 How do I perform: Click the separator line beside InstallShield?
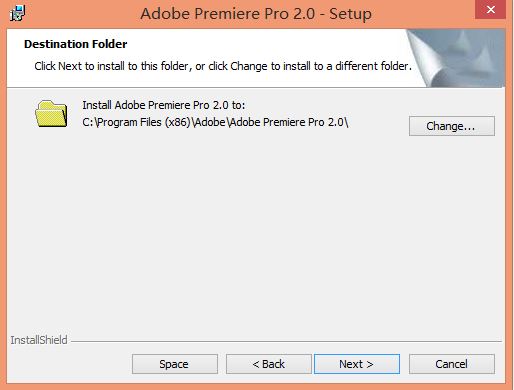[286, 341]
